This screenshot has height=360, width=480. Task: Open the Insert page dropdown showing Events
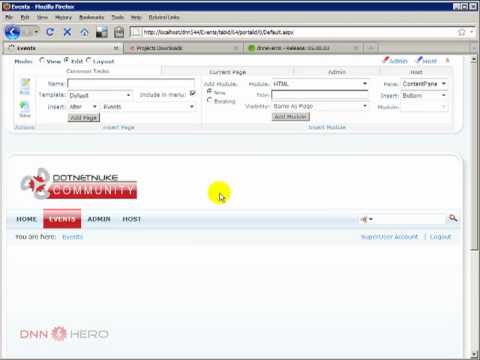pos(148,107)
